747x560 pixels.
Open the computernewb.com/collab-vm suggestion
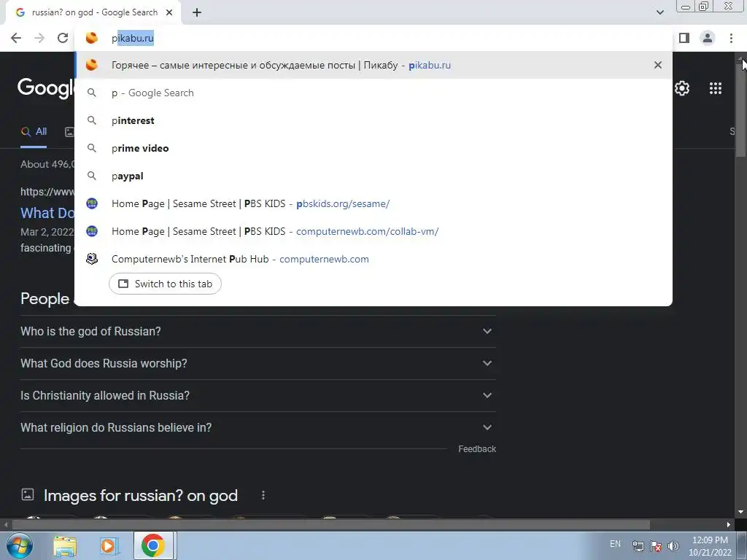pyautogui.click(x=373, y=231)
